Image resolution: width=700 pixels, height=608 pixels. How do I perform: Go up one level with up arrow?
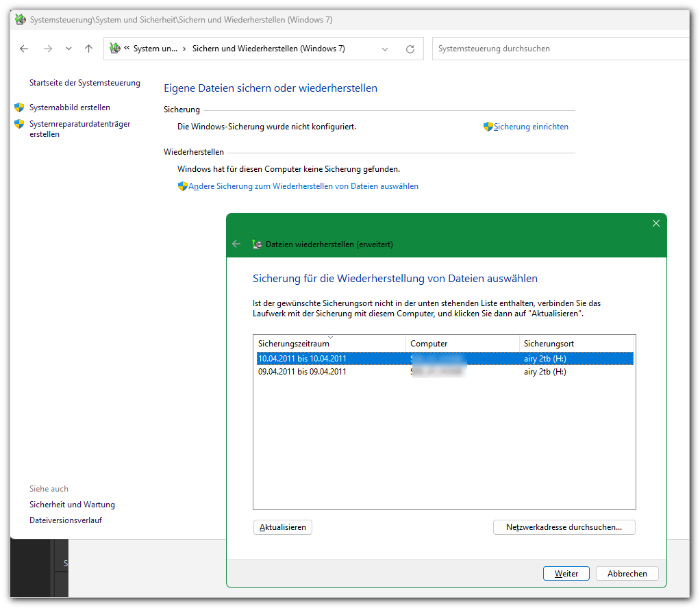click(89, 49)
